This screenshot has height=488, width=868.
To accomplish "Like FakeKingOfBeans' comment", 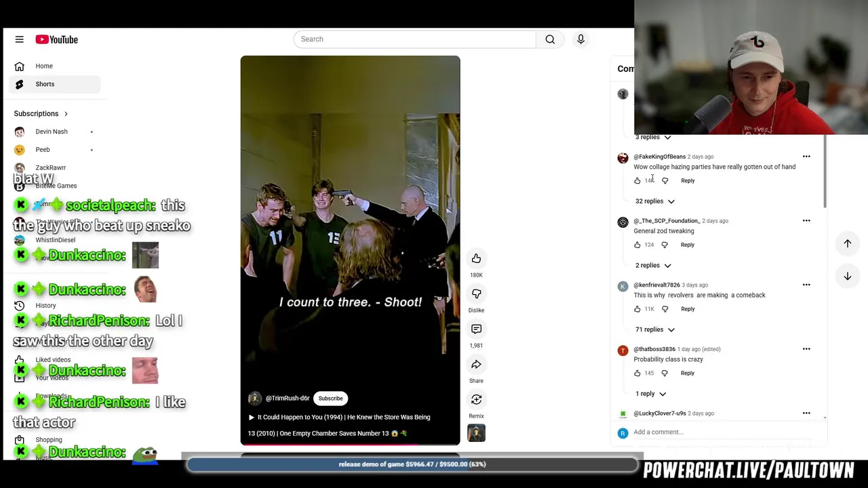I will coord(637,180).
